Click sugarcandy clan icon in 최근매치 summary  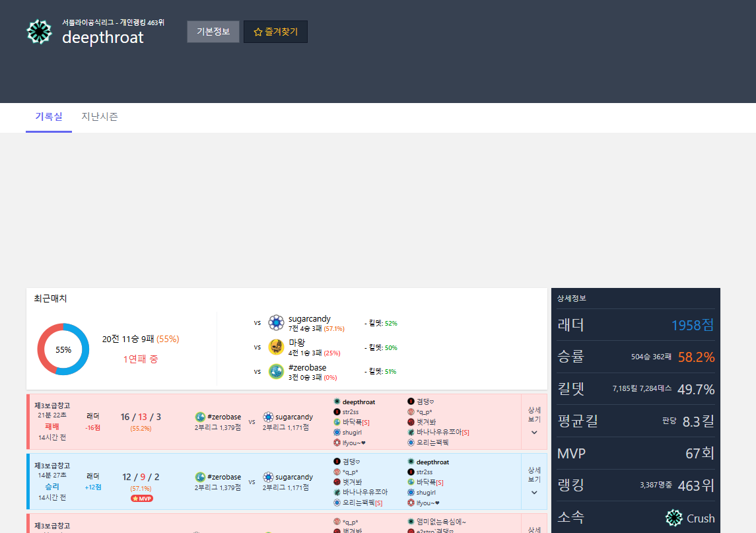(276, 323)
